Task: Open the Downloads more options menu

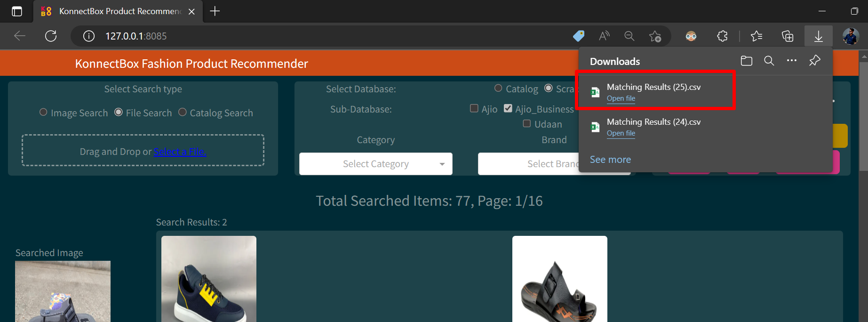Action: click(791, 61)
